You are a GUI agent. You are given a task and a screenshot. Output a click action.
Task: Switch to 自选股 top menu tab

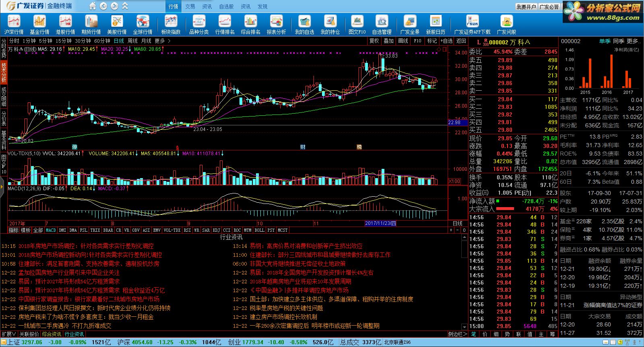(x=226, y=6)
